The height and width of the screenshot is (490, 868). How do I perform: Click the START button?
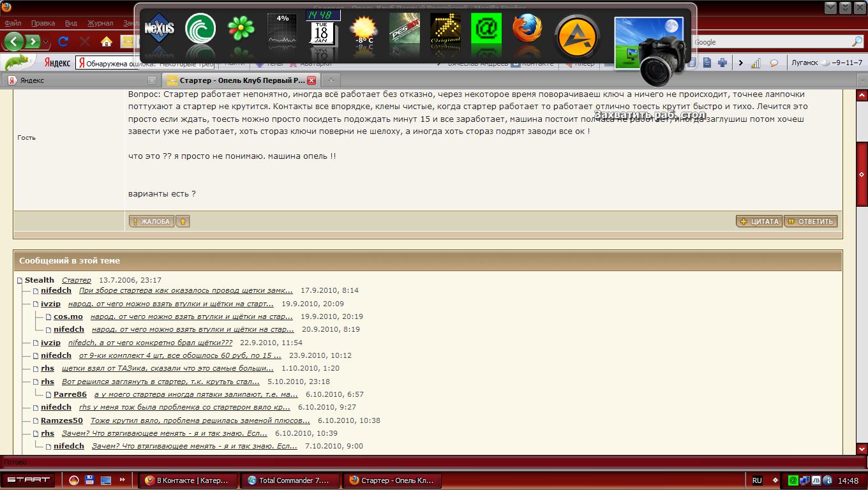[x=29, y=480]
